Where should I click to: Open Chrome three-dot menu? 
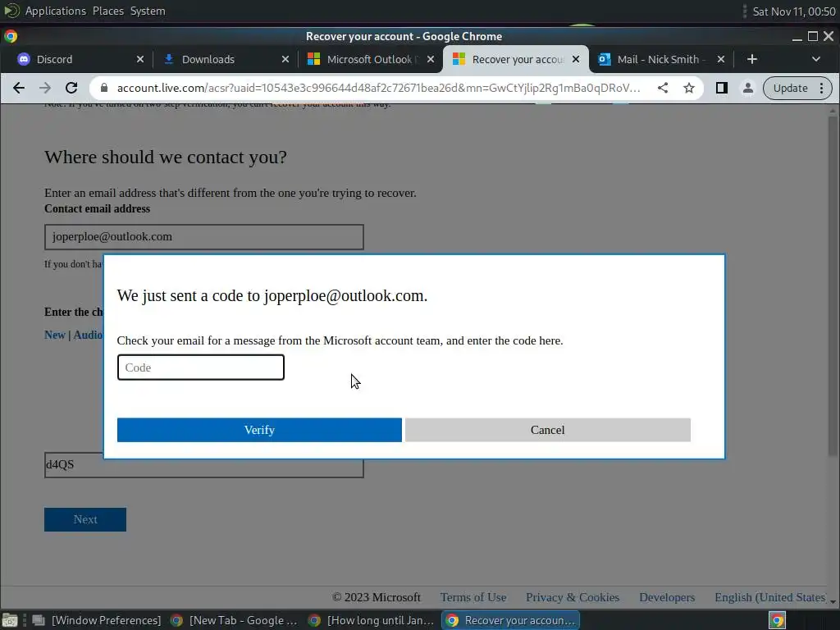pyautogui.click(x=822, y=88)
